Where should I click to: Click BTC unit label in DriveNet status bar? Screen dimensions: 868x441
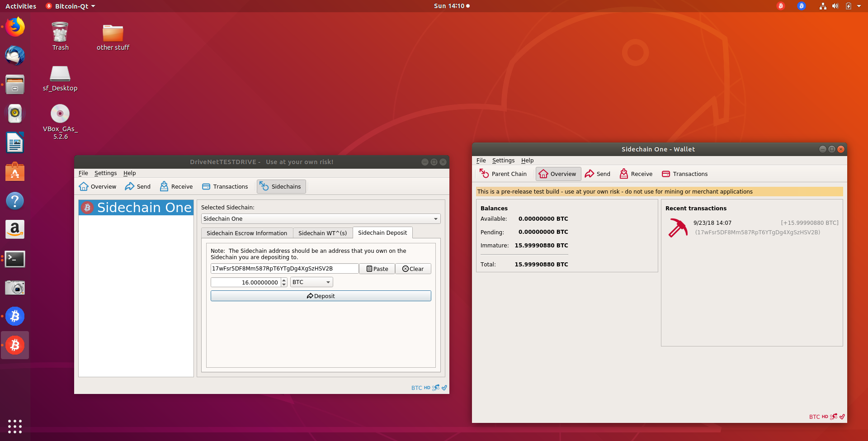pyautogui.click(x=416, y=388)
